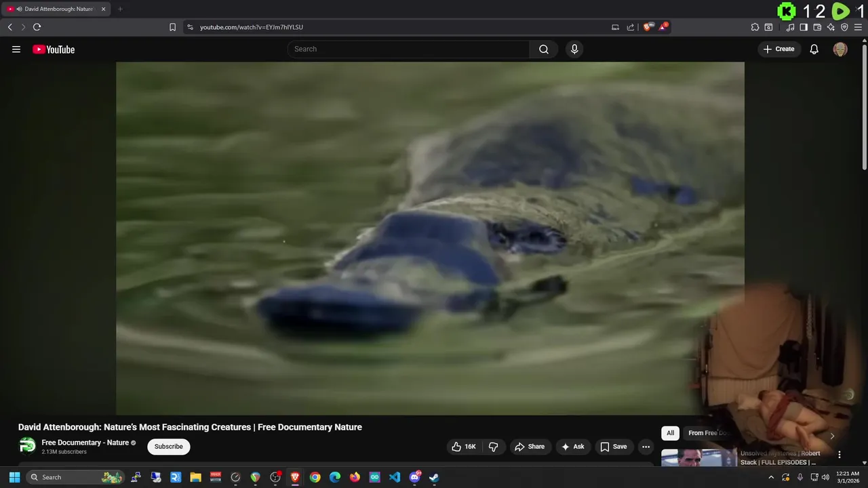Open Brave VPN shield icon
This screenshot has height=488, width=868.
[844, 27]
